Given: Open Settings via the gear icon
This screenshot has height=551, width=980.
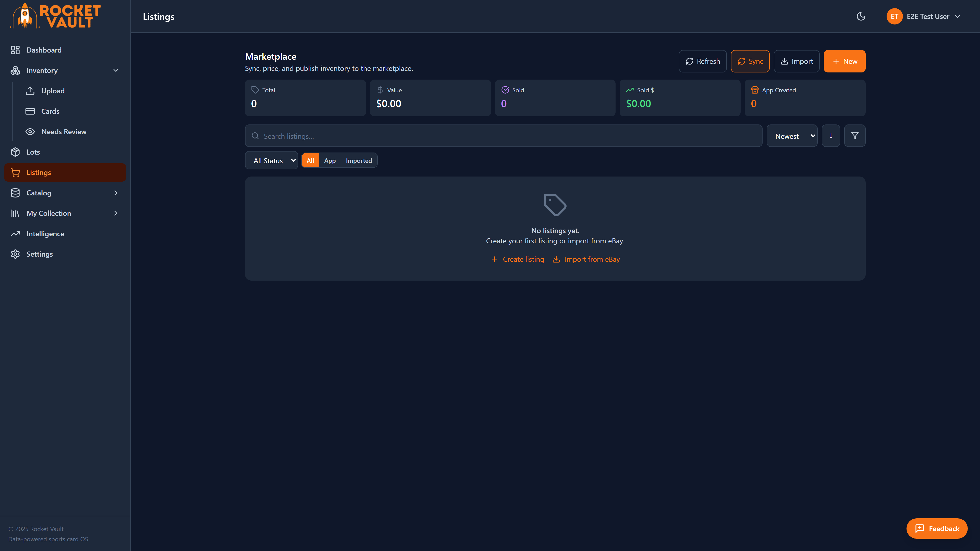Looking at the screenshot, I should (x=16, y=254).
